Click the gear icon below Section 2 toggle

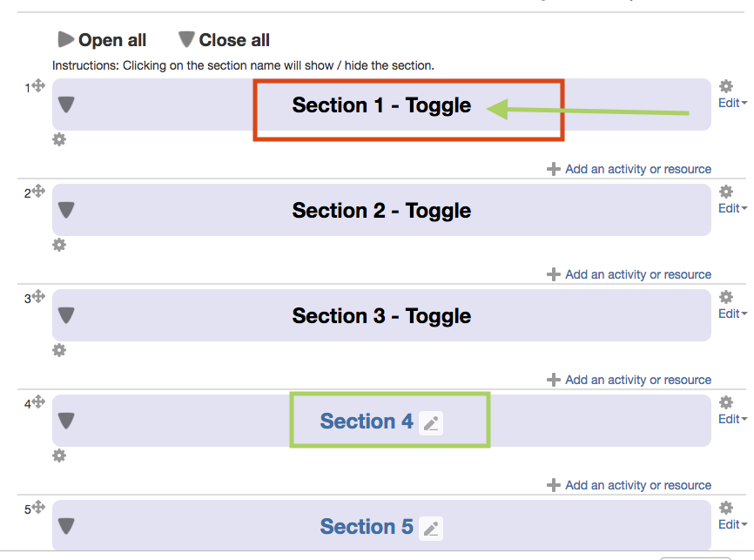tap(59, 246)
